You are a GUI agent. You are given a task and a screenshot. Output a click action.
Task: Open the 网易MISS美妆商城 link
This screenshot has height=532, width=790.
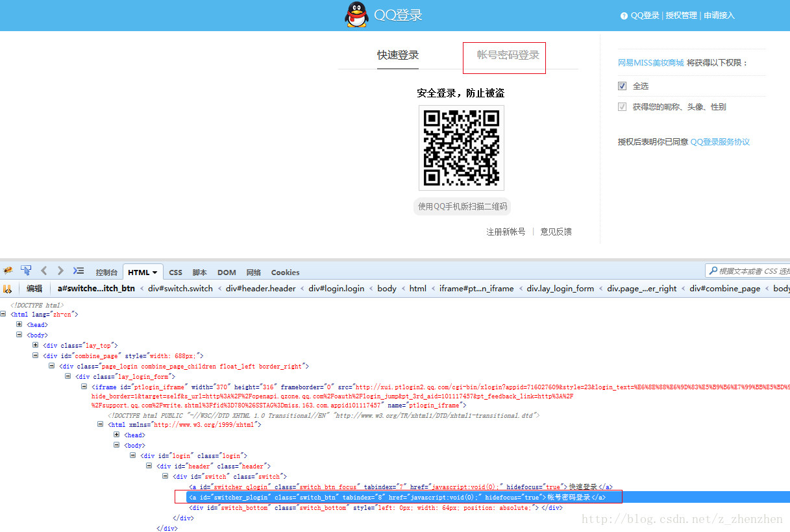(650, 63)
